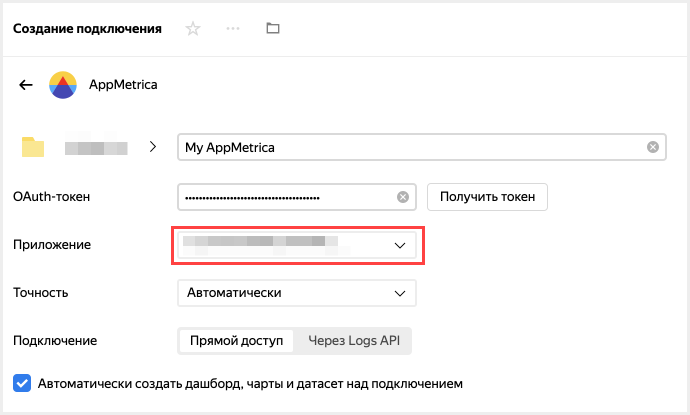Image resolution: width=690 pixels, height=415 pixels.
Task: Expand the Точность dropdown set to Автоматически
Action: click(296, 293)
